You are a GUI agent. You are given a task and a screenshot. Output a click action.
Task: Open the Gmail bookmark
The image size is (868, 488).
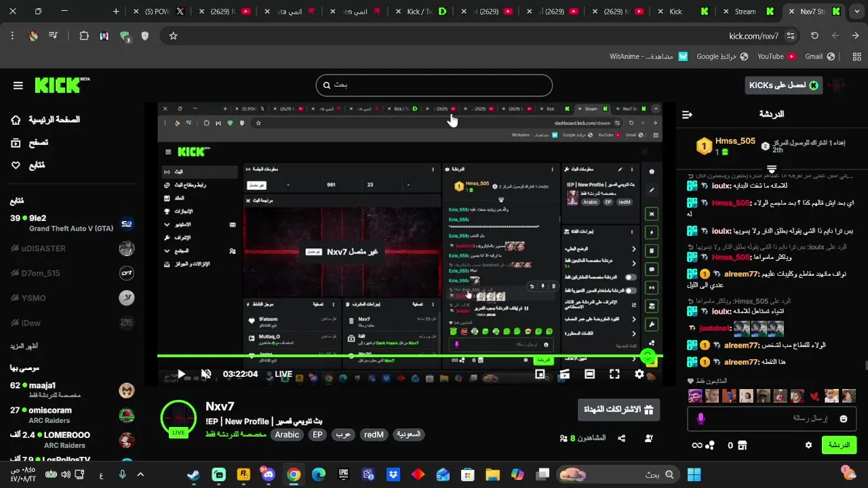[819, 56]
